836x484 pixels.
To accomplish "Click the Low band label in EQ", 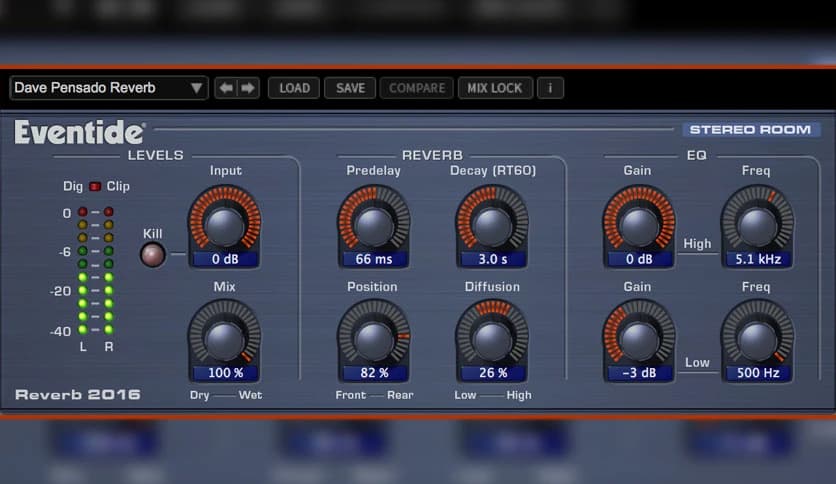I will pos(697,362).
